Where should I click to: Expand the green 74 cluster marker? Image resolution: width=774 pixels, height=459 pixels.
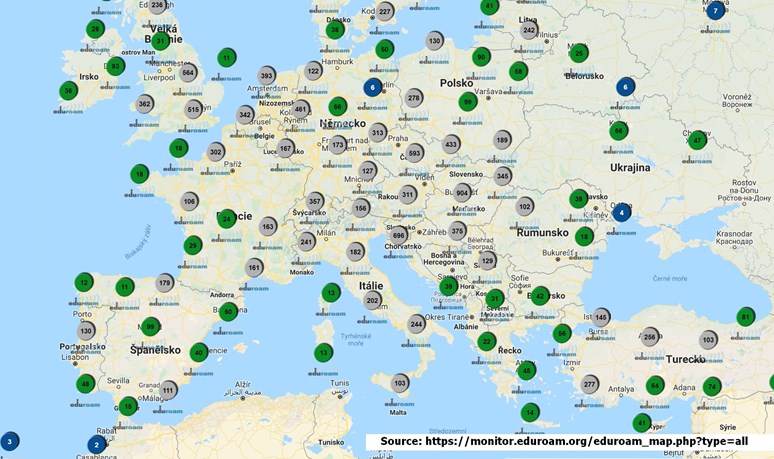pyautogui.click(x=712, y=386)
